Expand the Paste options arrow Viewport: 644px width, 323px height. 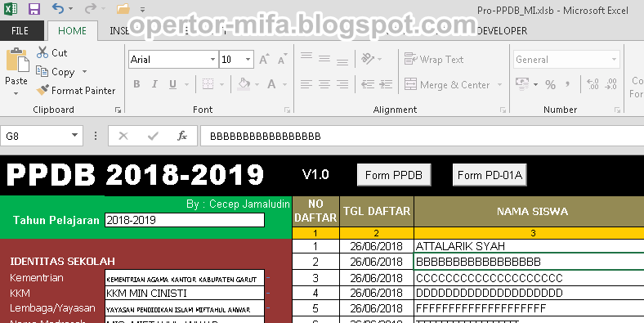pyautogui.click(x=16, y=94)
